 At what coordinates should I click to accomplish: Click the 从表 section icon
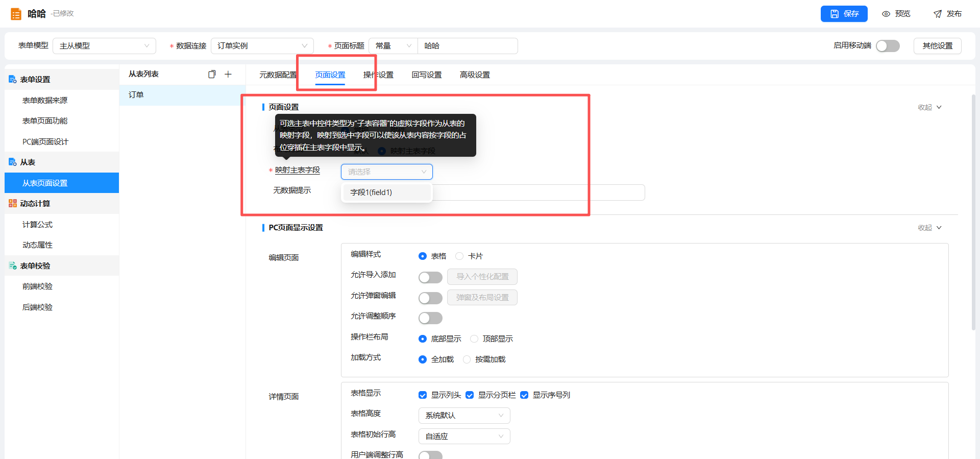(13, 162)
